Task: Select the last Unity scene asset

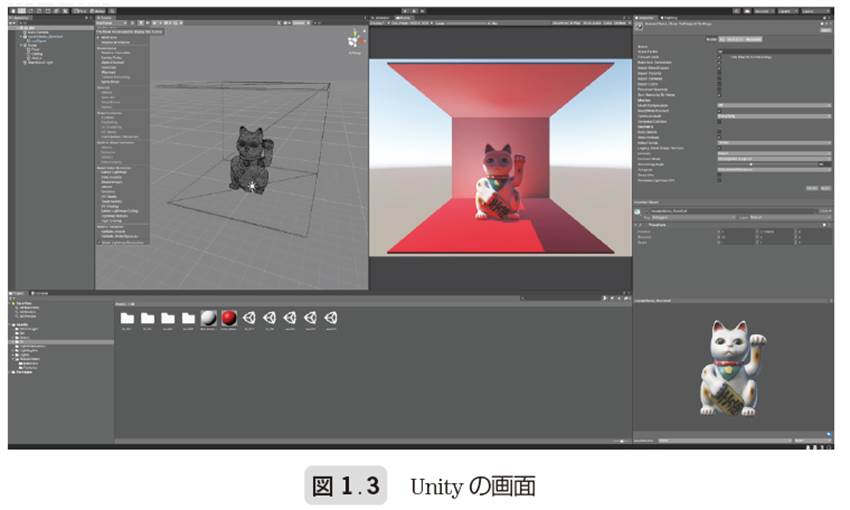Action: pos(331,317)
